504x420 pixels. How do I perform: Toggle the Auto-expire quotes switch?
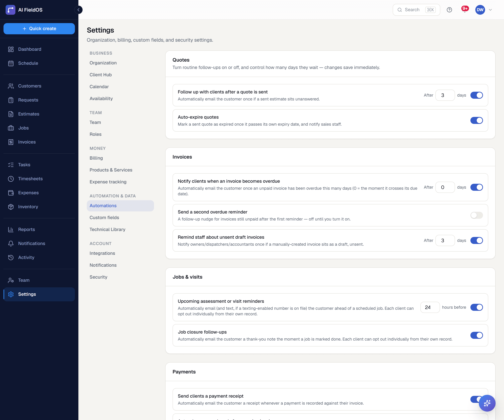[x=476, y=120]
